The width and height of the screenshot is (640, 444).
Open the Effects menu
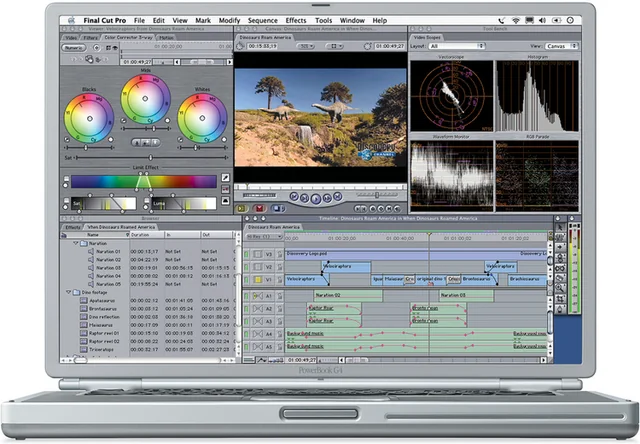(296, 20)
